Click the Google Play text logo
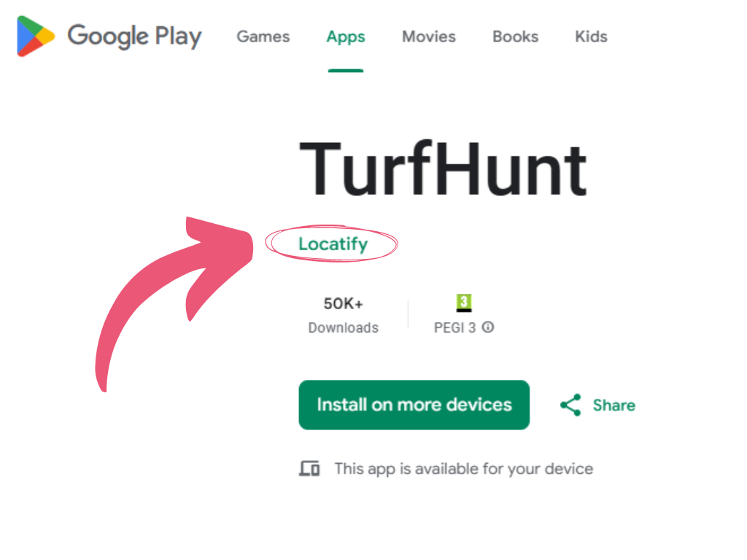 click(x=135, y=36)
